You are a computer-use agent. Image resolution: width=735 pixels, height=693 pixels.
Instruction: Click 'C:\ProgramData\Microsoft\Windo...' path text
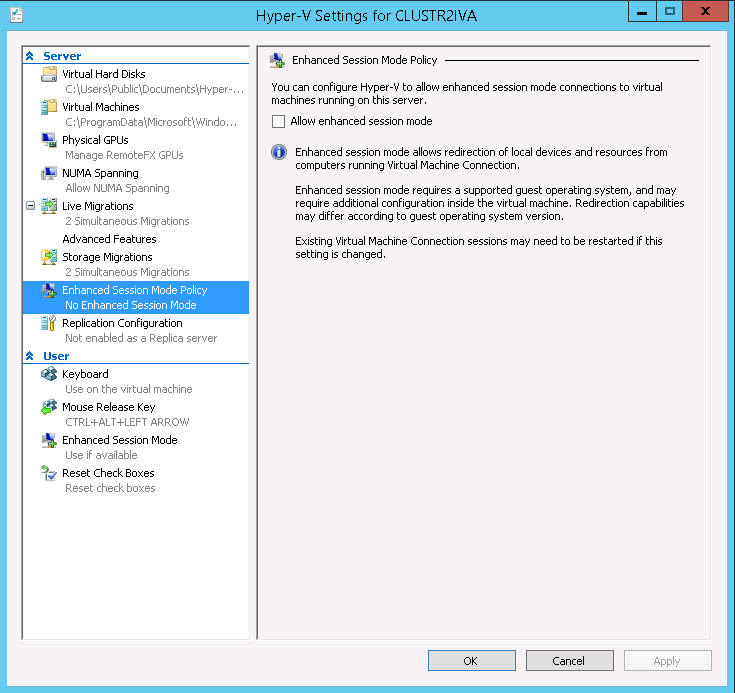pos(151,122)
